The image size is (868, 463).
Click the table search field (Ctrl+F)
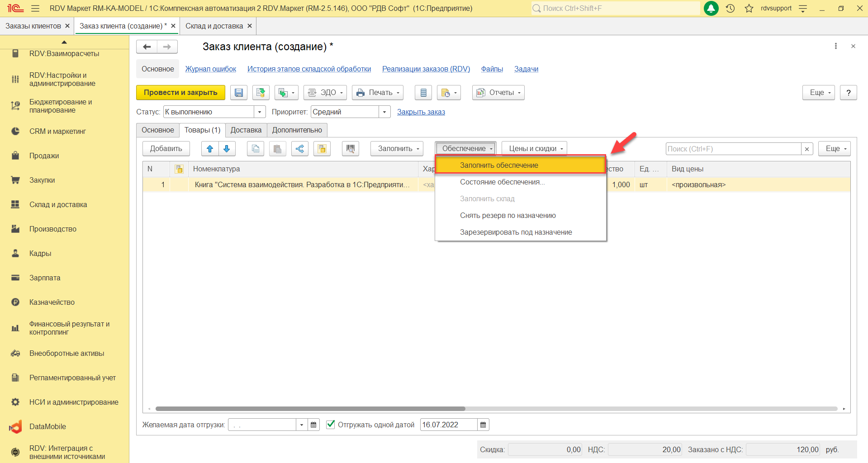click(x=733, y=149)
